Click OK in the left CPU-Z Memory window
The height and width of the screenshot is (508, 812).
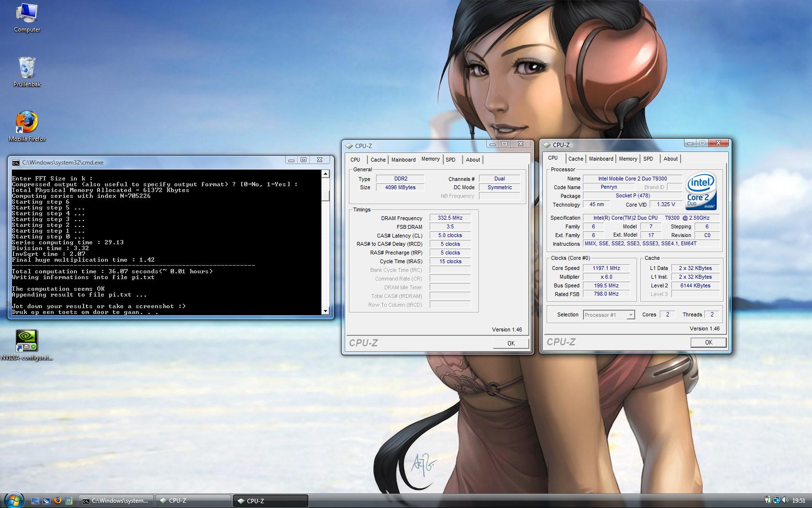(x=511, y=343)
